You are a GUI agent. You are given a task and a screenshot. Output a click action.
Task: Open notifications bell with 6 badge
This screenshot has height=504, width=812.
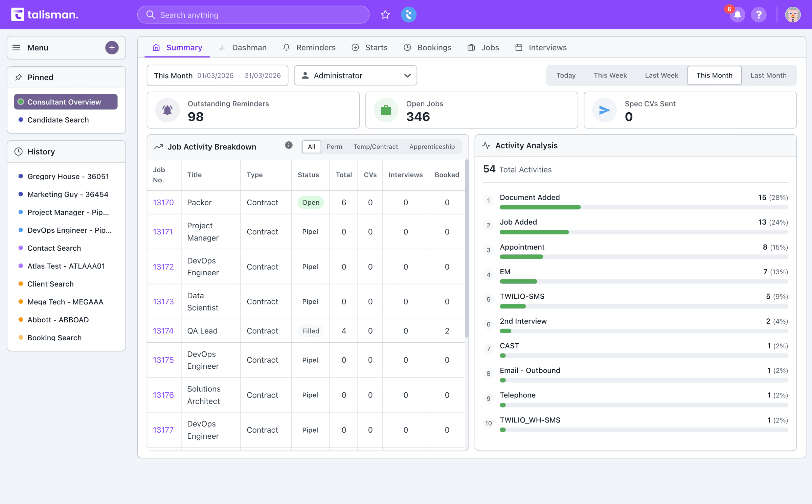[737, 15]
